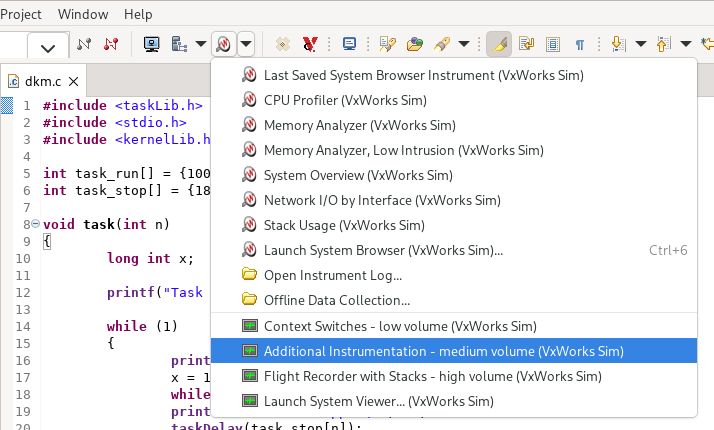Choose Memory Analyzer, Low Intrusion entry
The image size is (714, 430).
click(x=403, y=150)
